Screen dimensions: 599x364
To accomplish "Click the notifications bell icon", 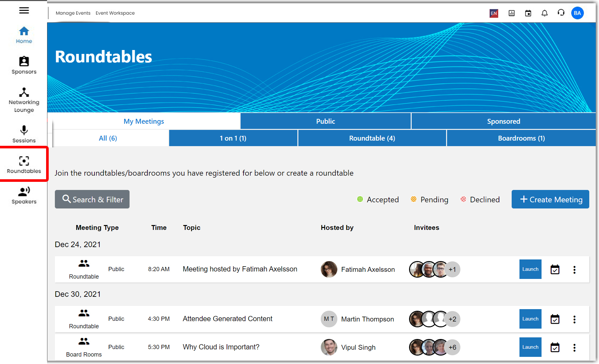I will 544,13.
